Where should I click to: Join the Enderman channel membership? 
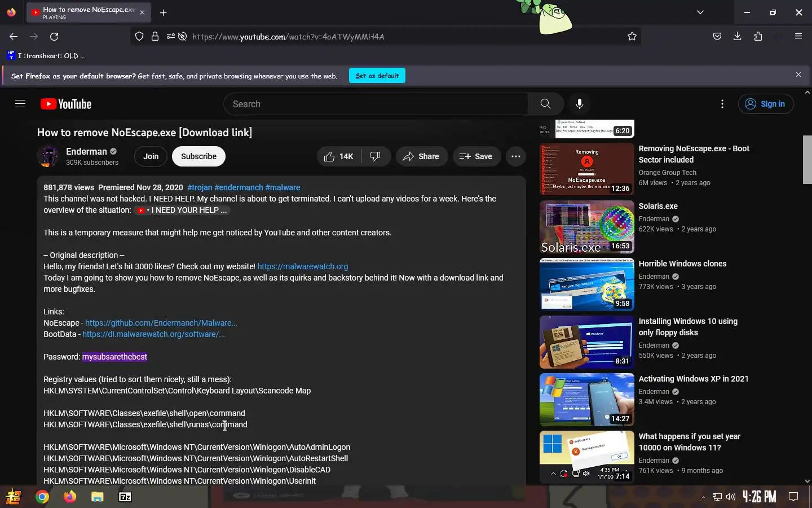pyautogui.click(x=151, y=156)
